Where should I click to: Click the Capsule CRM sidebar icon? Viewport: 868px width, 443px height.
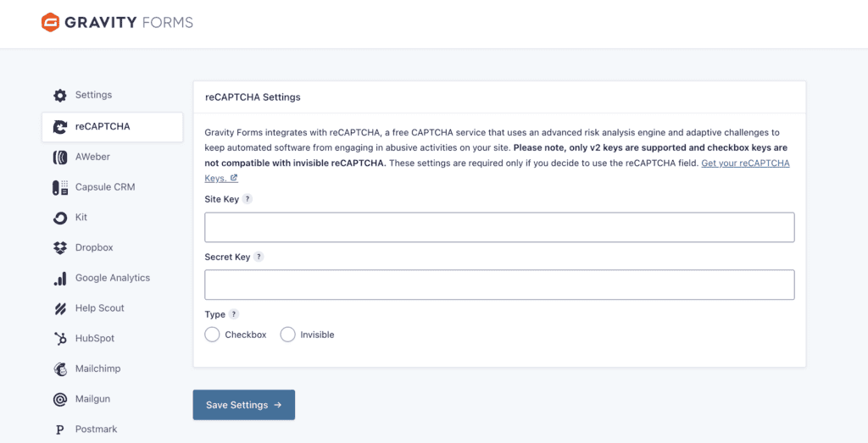60,187
